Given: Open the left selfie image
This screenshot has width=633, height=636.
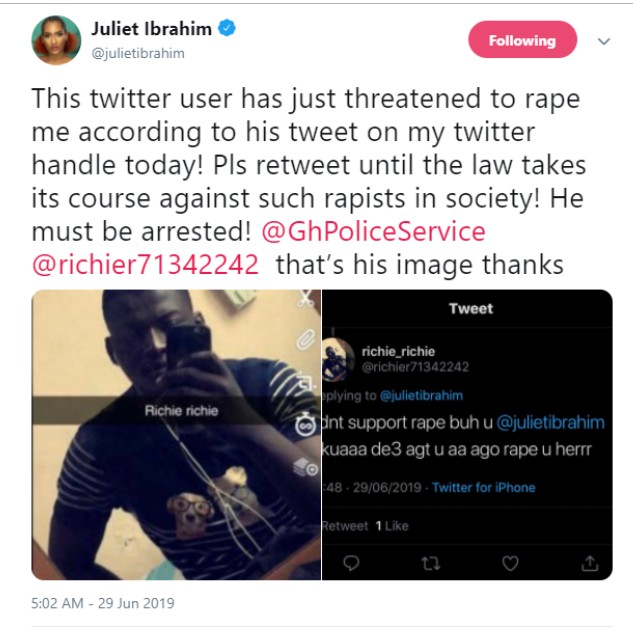Looking at the screenshot, I should 176,434.
